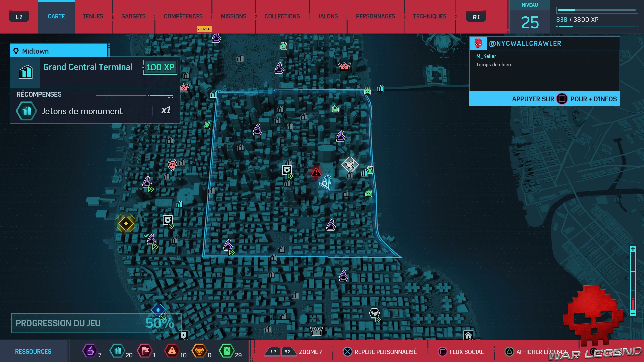The width and height of the screenshot is (644, 362).
Task: Go to the Missions tab
Action: coord(233,16)
